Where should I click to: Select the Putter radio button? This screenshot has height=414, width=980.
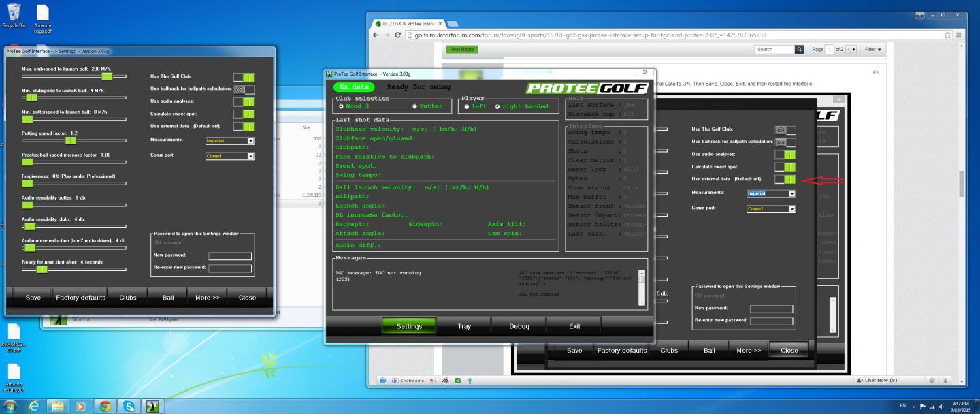tap(414, 106)
